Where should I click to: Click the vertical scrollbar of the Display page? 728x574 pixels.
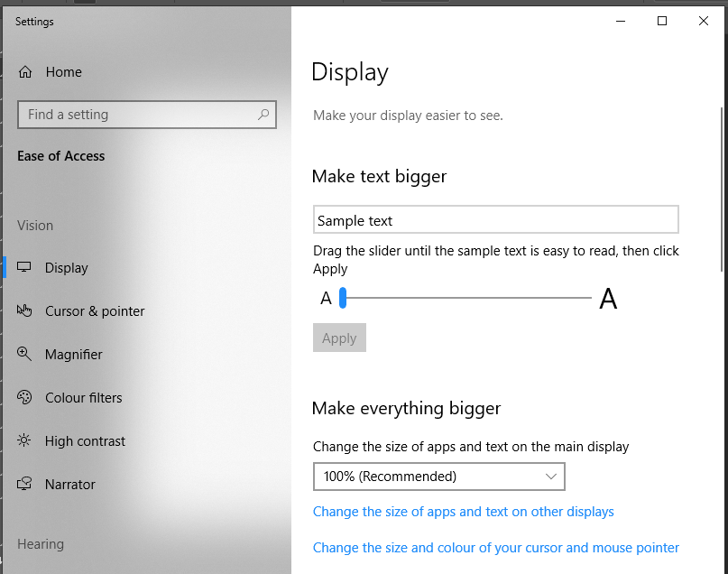pyautogui.click(x=722, y=190)
